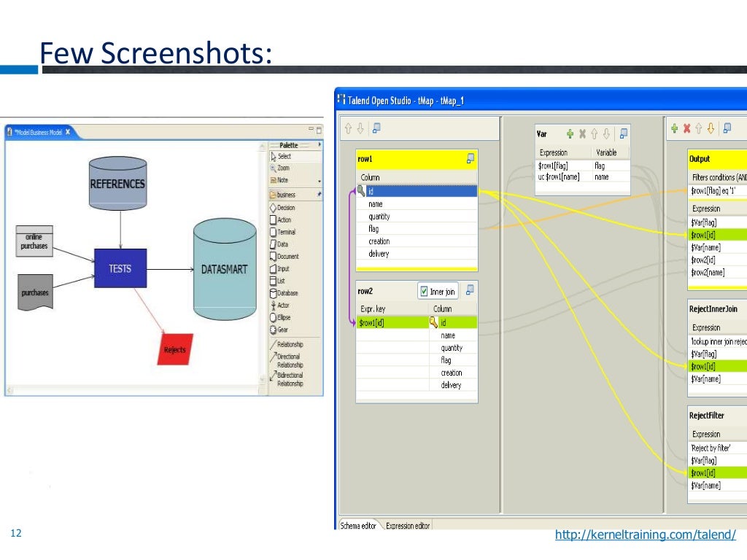Screen dimensions: 747x560
Task: Select the Decision shape in Palette
Action: (x=282, y=208)
